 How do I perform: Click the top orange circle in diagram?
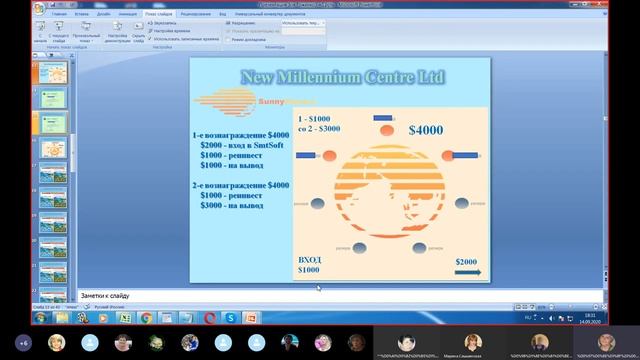click(x=387, y=130)
